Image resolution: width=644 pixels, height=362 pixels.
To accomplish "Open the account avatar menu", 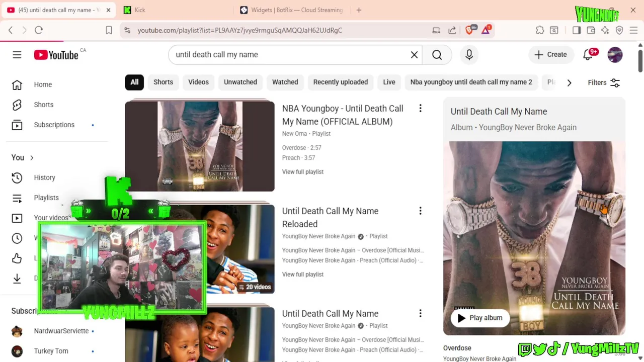I will pyautogui.click(x=615, y=55).
